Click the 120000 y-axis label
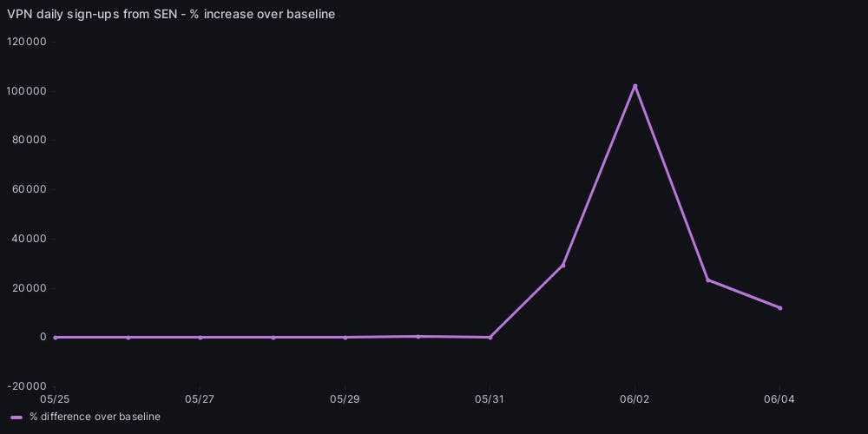This screenshot has width=868, height=434. point(26,42)
